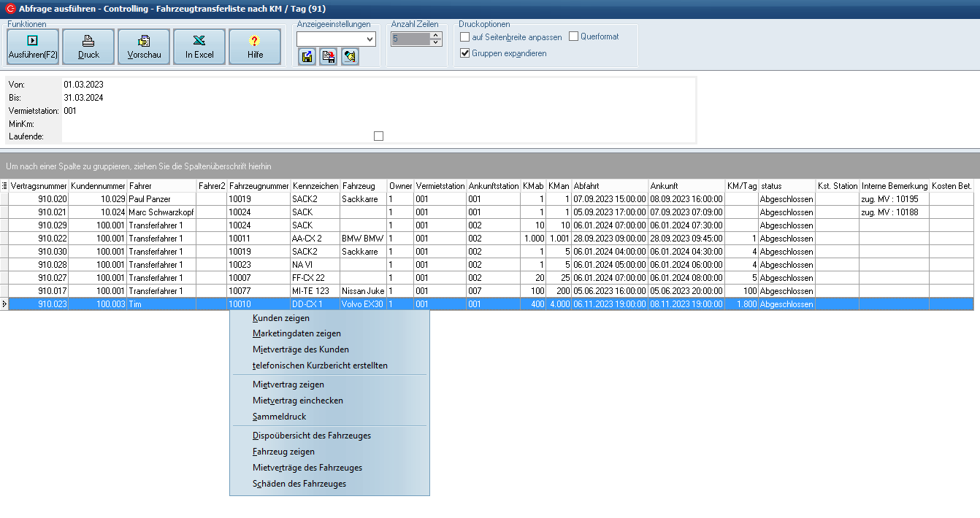Increase Anzahl Zeilen with up arrow

tap(436, 36)
